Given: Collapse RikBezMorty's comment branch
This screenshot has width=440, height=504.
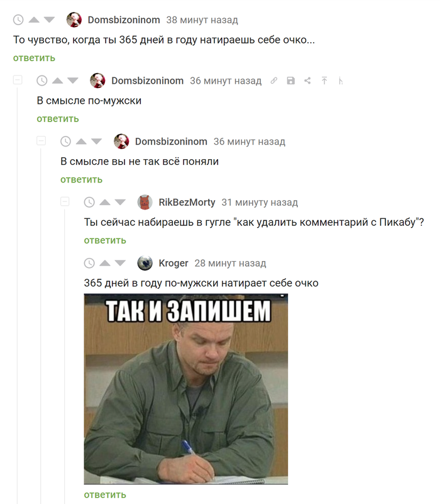Looking at the screenshot, I should 65,201.
